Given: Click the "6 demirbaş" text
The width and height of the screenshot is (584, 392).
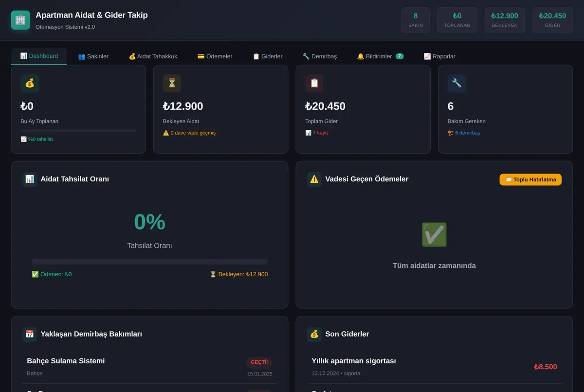Looking at the screenshot, I should (x=464, y=133).
